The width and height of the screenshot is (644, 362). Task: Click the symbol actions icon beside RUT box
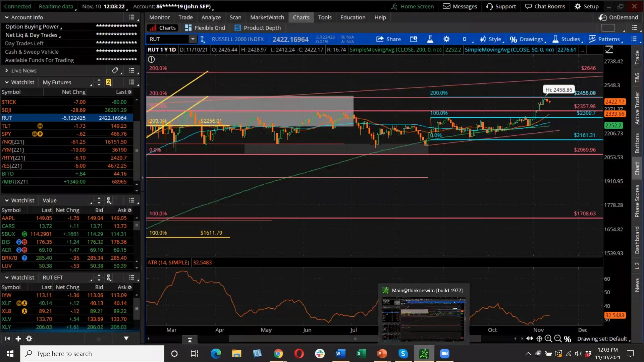click(202, 39)
